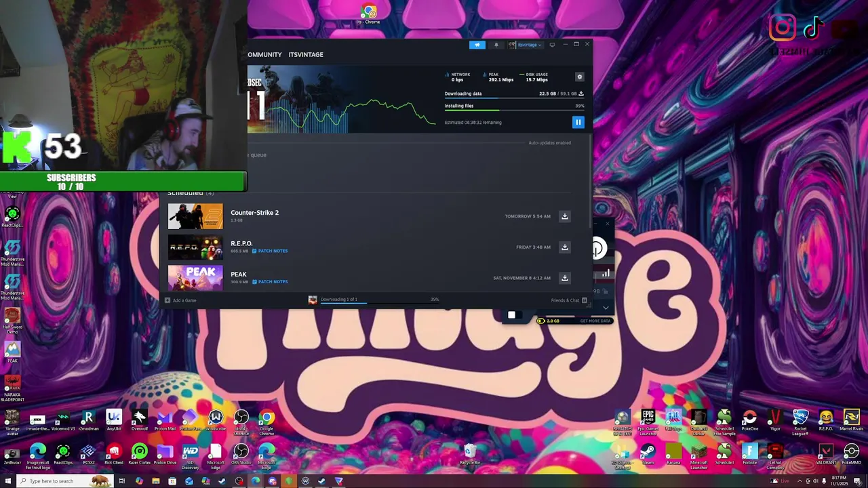Click download arrow for PEAK
Image resolution: width=868 pixels, height=488 pixels.
tap(564, 278)
